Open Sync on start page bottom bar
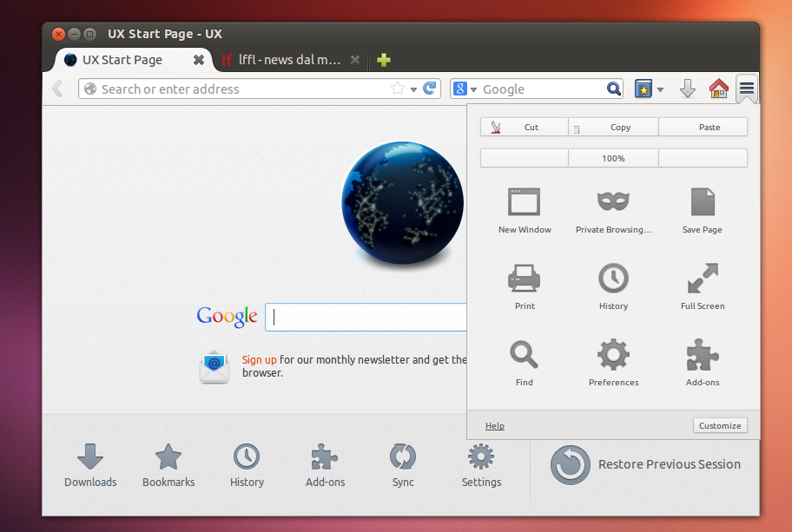The width and height of the screenshot is (792, 532). [x=403, y=465]
